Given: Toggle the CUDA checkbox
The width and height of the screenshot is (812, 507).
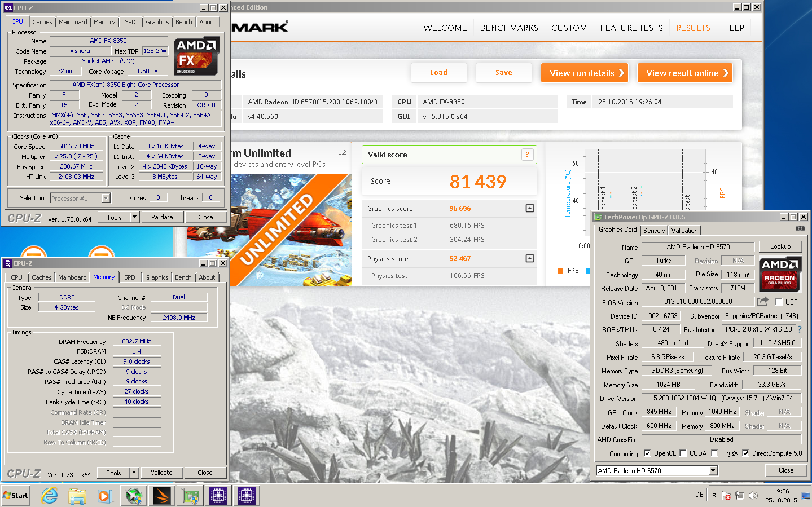Looking at the screenshot, I should click(683, 453).
